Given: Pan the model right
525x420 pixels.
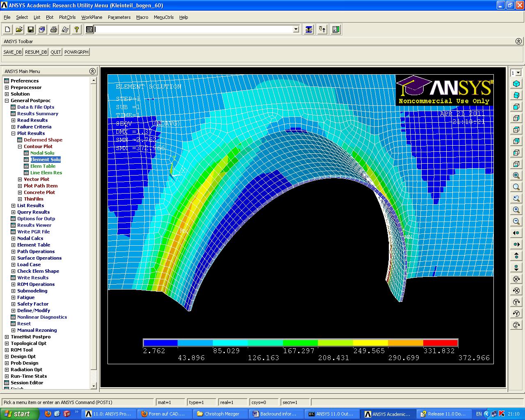Looking at the screenshot, I should click(516, 244).
